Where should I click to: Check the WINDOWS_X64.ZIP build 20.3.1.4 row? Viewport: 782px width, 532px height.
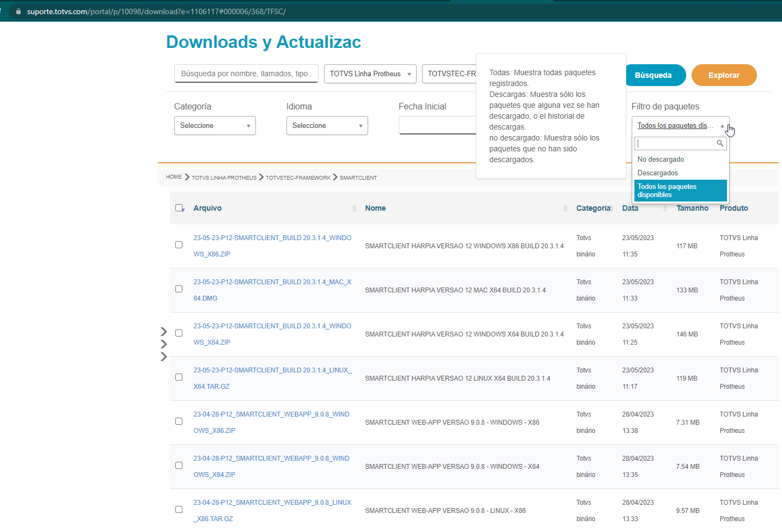[x=179, y=333]
